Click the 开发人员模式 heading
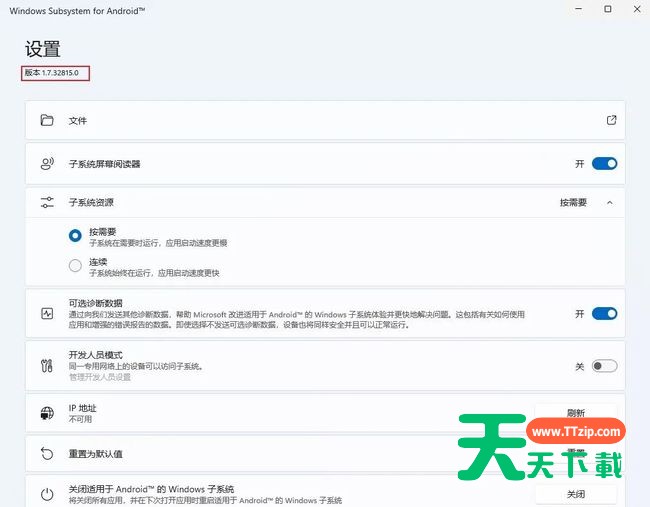Viewport: 650px width, 507px height. (x=95, y=355)
